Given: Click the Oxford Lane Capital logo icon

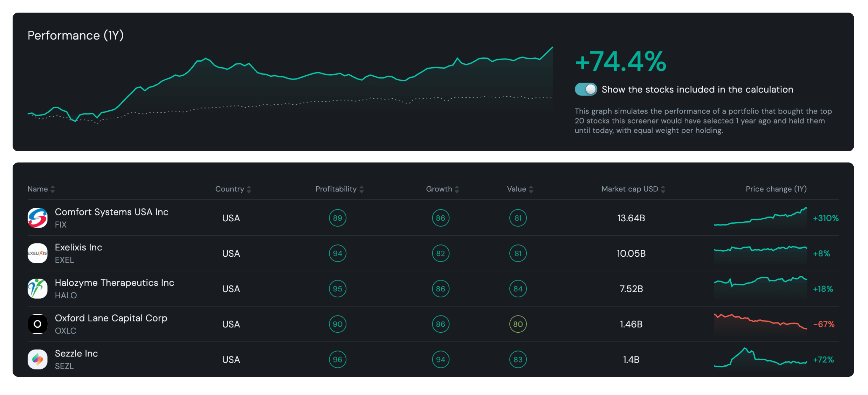Looking at the screenshot, I should (x=37, y=324).
